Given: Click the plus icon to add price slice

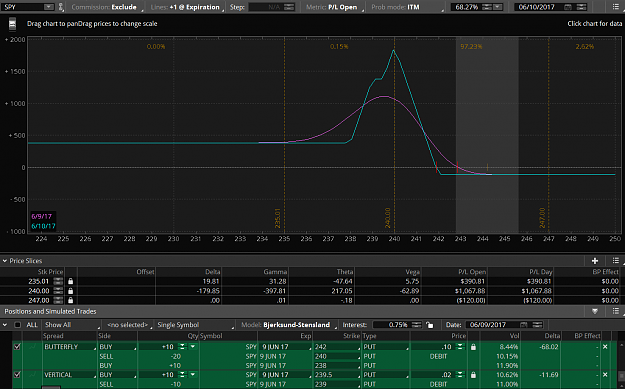Looking at the screenshot, I should [x=595, y=261].
